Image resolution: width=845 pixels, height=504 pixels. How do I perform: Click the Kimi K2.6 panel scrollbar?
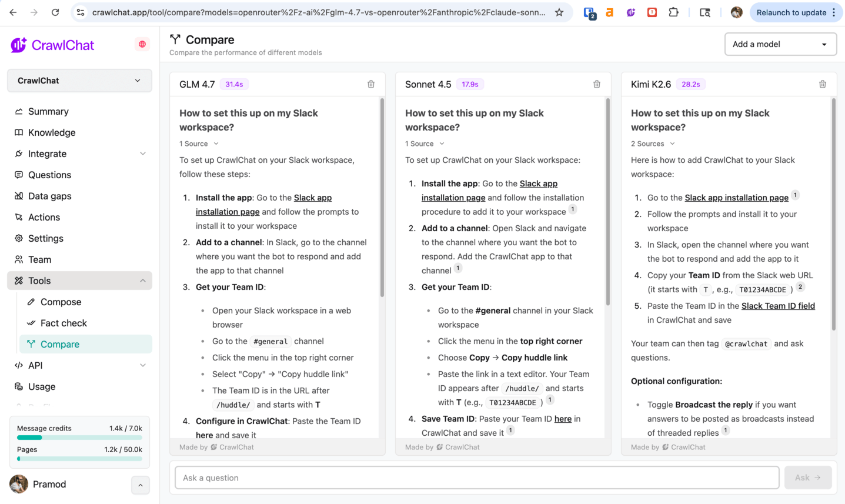point(833,214)
